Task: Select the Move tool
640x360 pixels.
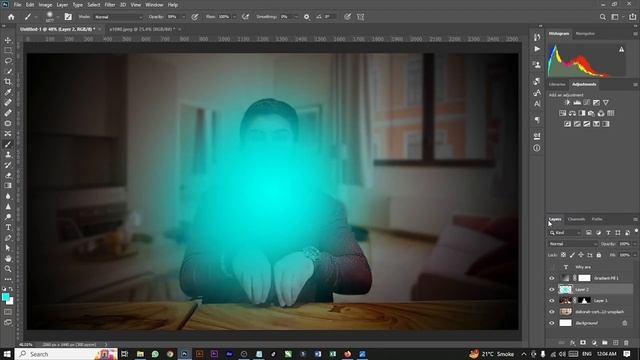Action: coord(8,40)
